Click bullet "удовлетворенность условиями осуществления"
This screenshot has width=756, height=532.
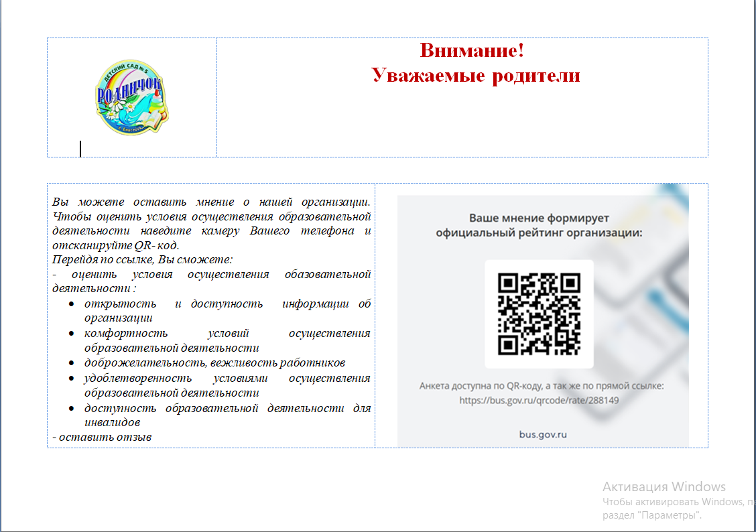[227, 379]
